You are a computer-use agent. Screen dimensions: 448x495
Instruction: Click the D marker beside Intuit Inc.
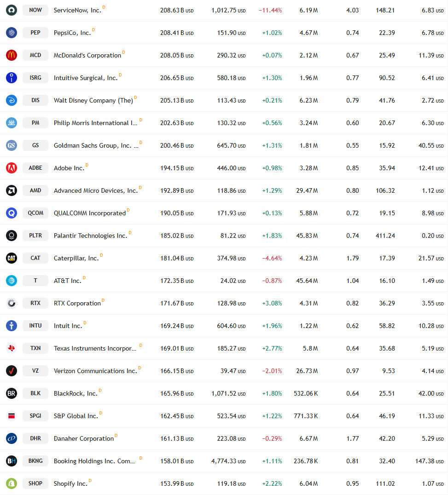[x=85, y=323]
